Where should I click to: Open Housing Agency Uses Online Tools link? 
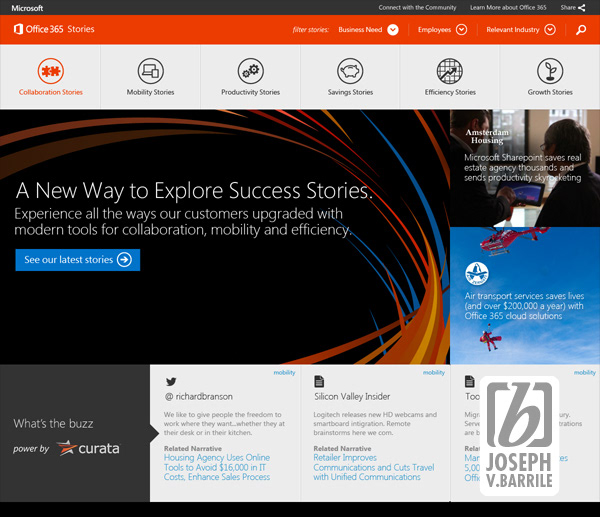[x=217, y=467]
